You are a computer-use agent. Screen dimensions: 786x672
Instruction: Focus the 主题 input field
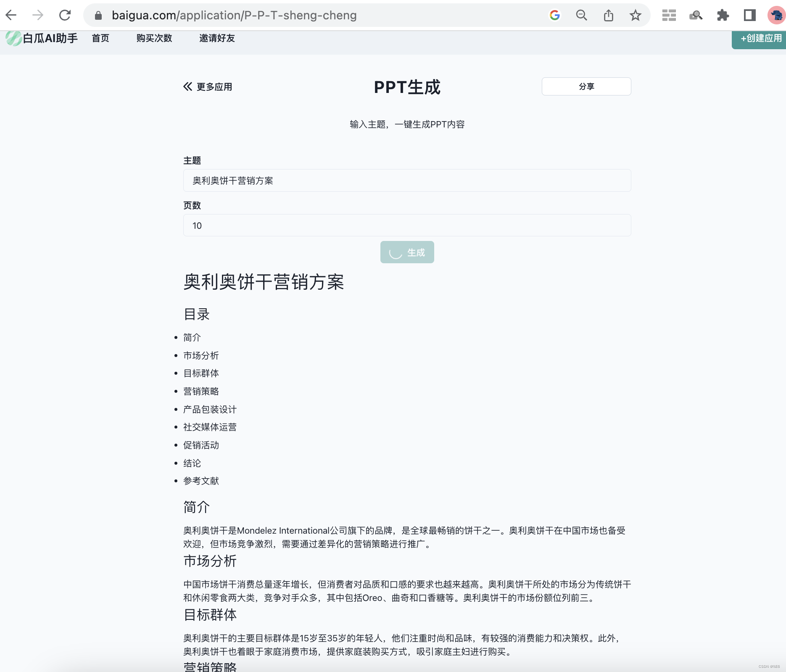click(x=407, y=180)
